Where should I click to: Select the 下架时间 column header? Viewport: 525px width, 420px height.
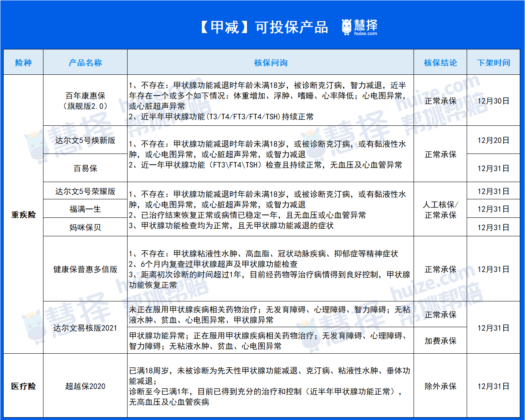(x=493, y=63)
